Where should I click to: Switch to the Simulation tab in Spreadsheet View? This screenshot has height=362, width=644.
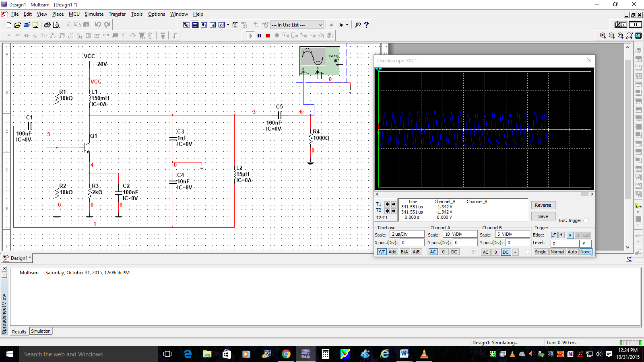tap(41, 331)
